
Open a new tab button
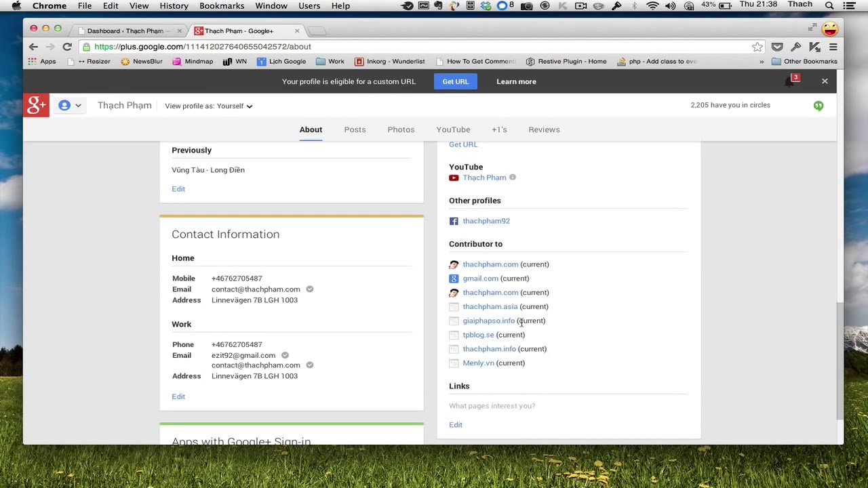317,31
